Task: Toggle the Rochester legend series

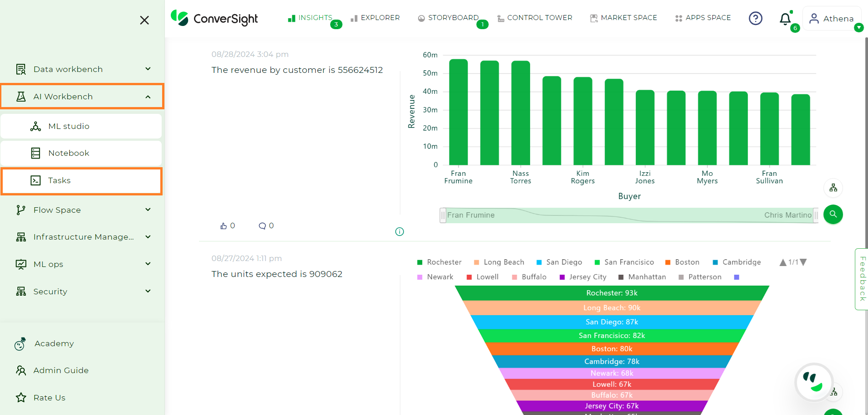Action: (439, 262)
